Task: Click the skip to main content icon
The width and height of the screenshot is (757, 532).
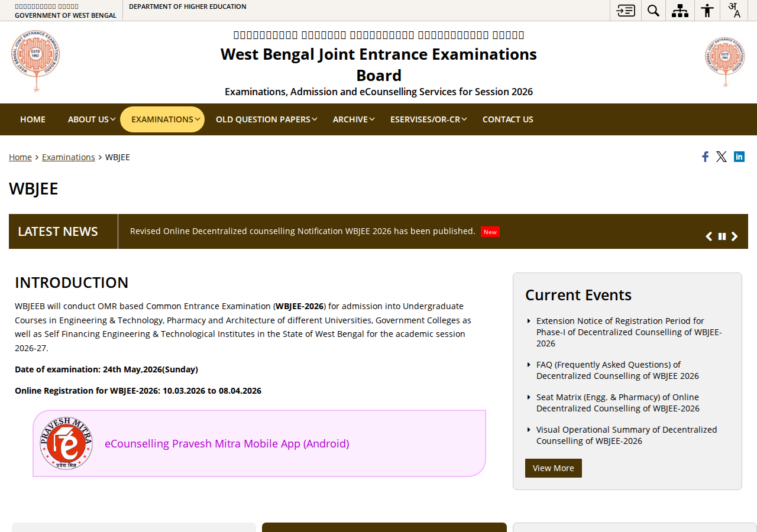Action: (x=626, y=10)
